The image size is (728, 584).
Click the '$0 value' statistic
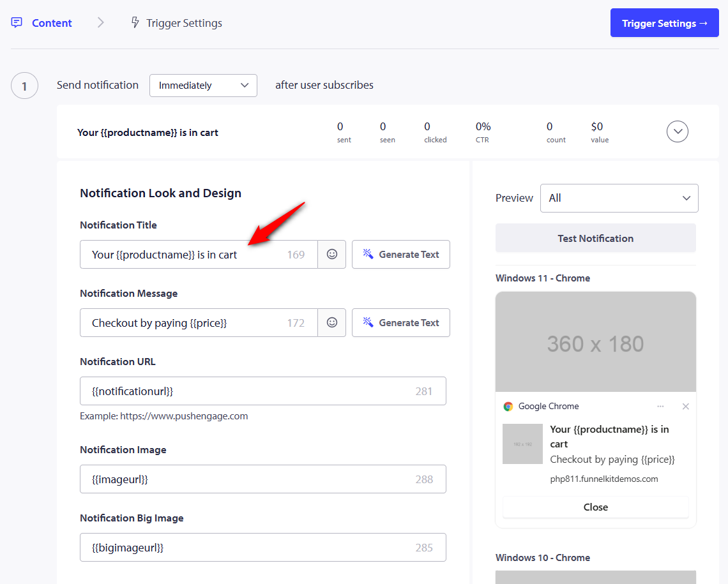pos(600,132)
